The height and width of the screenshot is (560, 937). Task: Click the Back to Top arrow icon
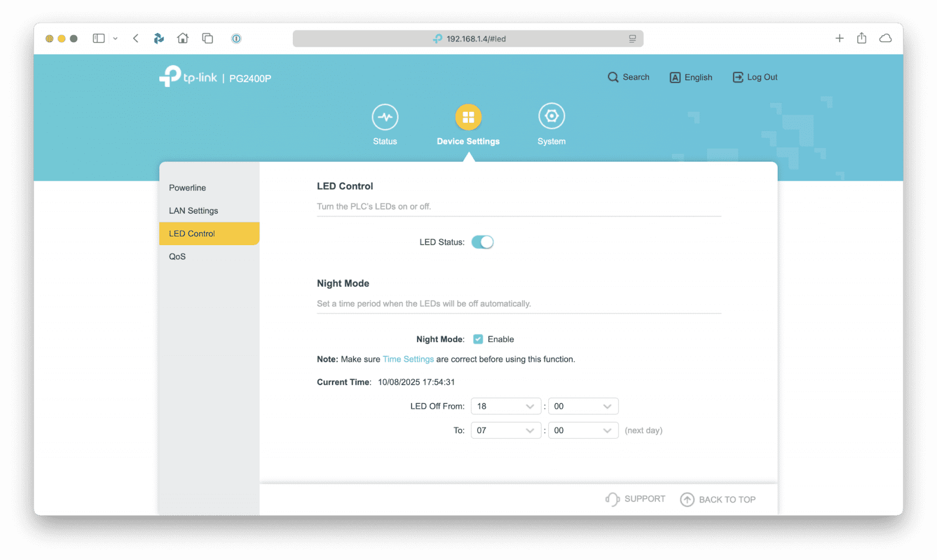pyautogui.click(x=687, y=500)
